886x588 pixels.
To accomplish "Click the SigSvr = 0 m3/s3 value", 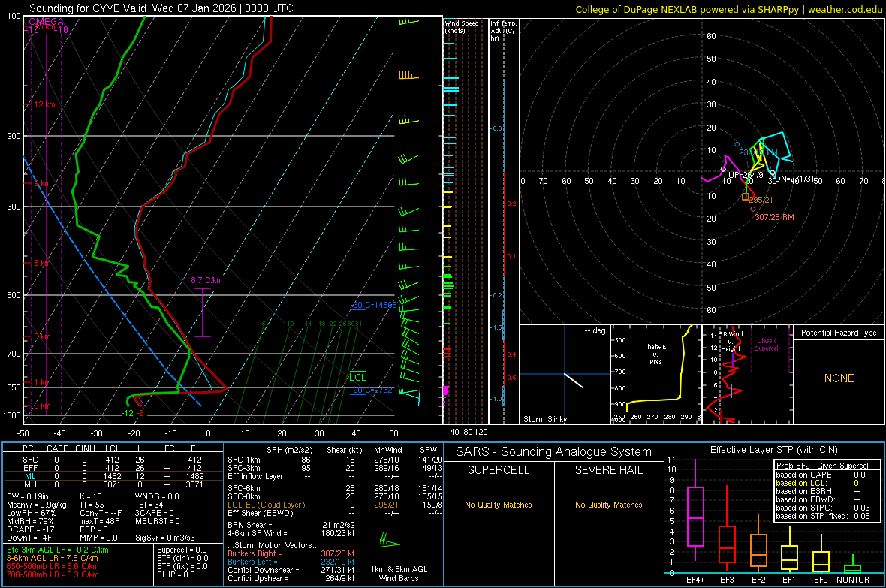I will 165,538.
